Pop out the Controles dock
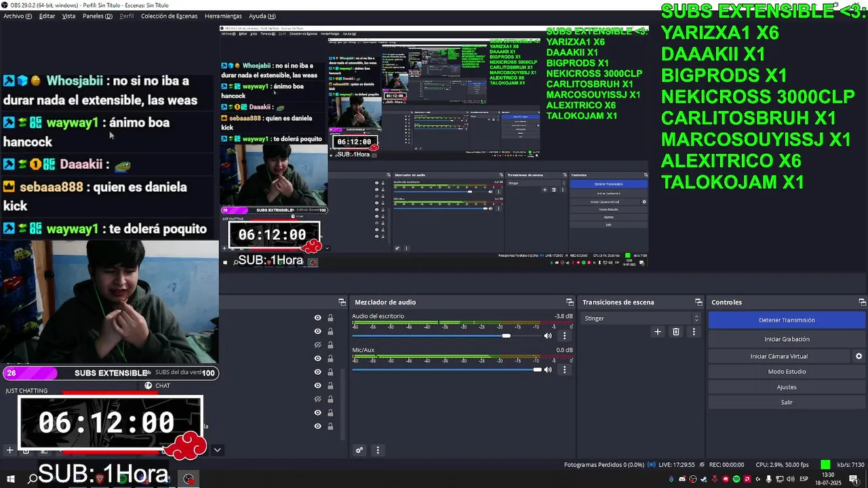The height and width of the screenshot is (488, 868). tap(862, 302)
